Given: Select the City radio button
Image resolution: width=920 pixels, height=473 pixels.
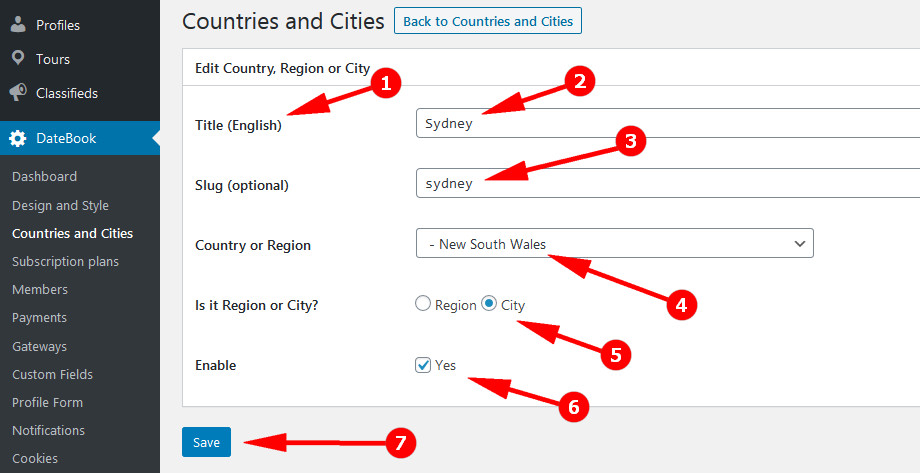Looking at the screenshot, I should 489,305.
